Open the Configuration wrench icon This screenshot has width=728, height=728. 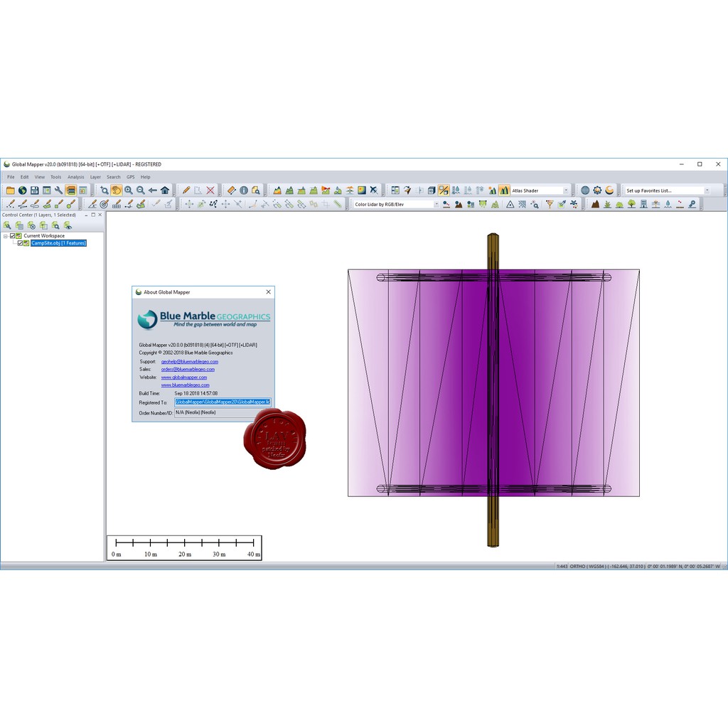(x=58, y=191)
